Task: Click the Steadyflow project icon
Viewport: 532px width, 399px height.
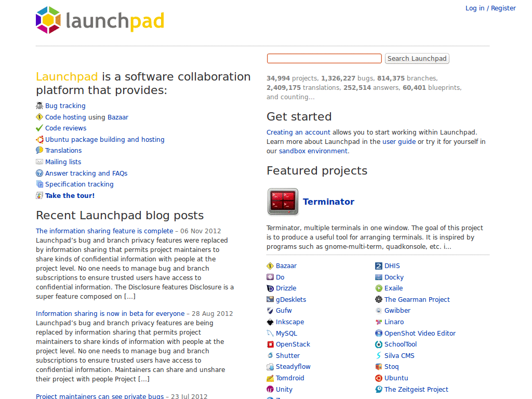Action: coord(270,367)
